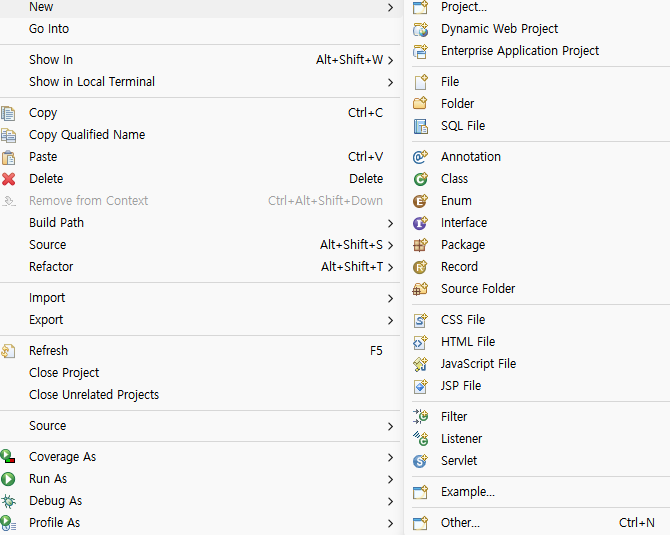This screenshot has height=535, width=670.
Task: Expand the Refactor submenu arrow
Action: point(390,268)
